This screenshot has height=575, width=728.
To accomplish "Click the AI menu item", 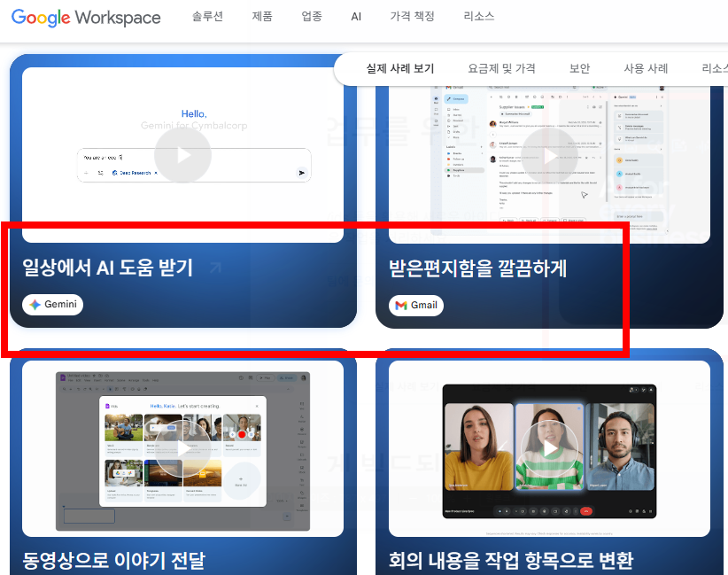I will [x=356, y=16].
